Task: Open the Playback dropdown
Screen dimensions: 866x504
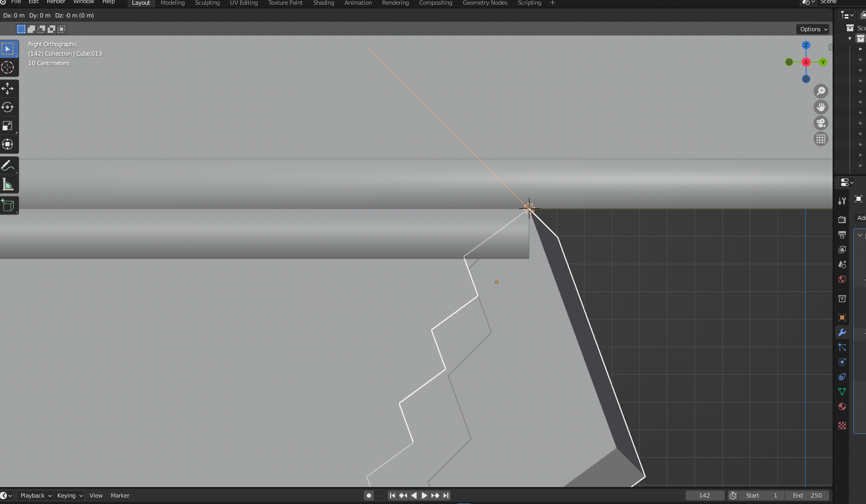Action: pyautogui.click(x=33, y=495)
